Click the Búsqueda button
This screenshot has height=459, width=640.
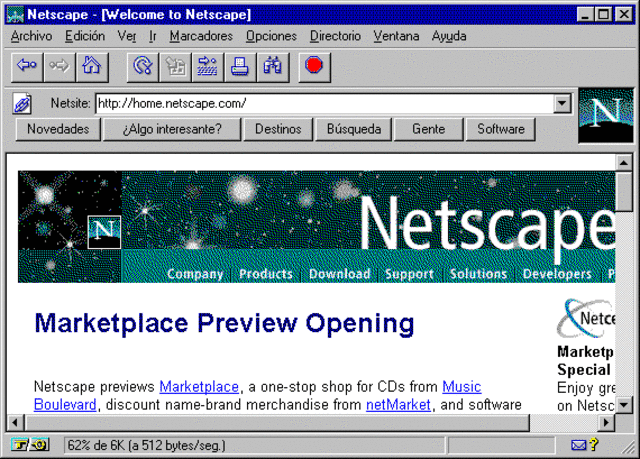point(353,129)
